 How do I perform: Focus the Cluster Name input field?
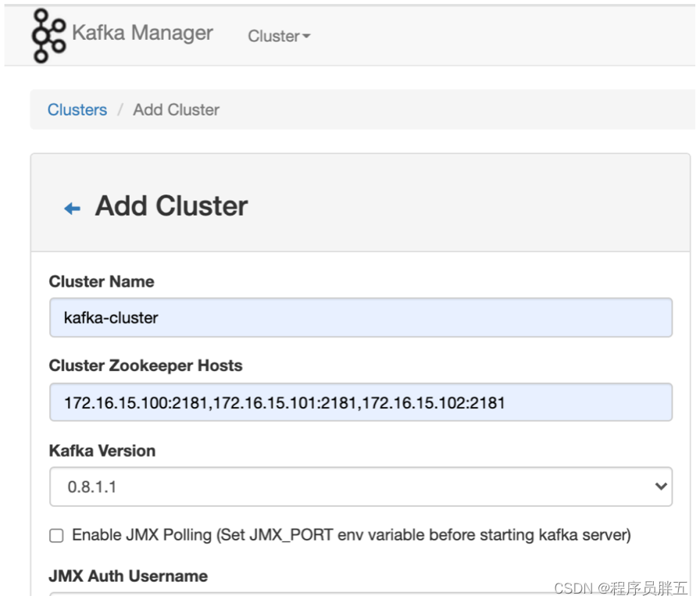(x=361, y=317)
